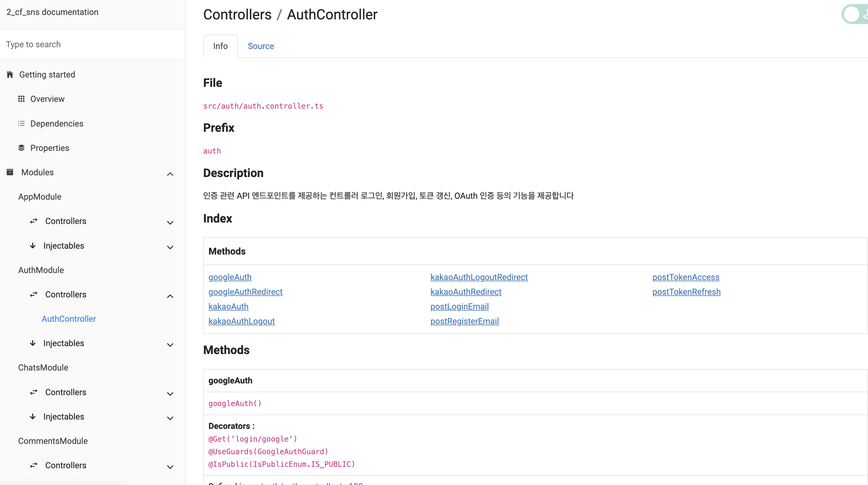Jump to postTokenRefresh method
The image size is (868, 485).
tap(686, 292)
